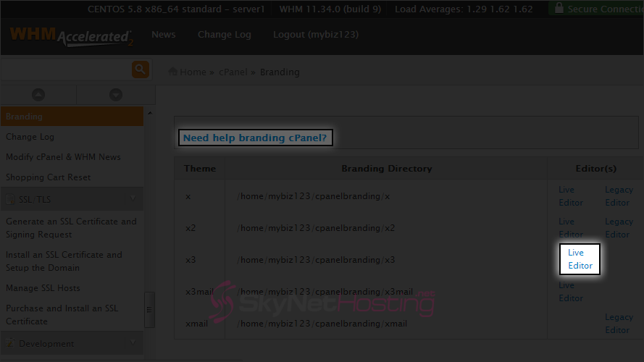Open Manage SSL Hosts
644x362 pixels.
pyautogui.click(x=43, y=288)
